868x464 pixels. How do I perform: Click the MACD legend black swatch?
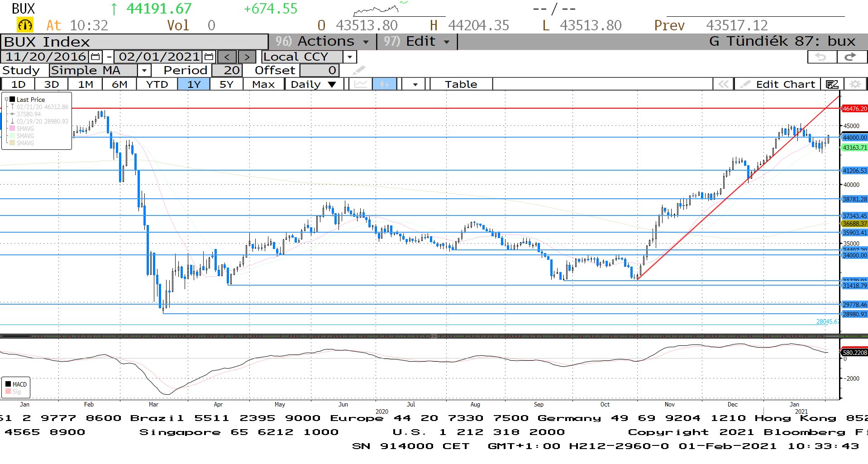coord(8,384)
